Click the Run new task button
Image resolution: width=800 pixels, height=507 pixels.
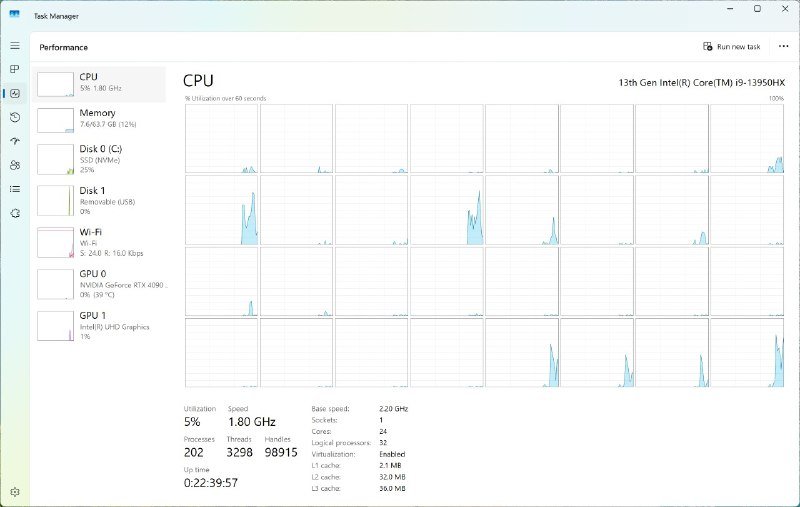click(731, 47)
